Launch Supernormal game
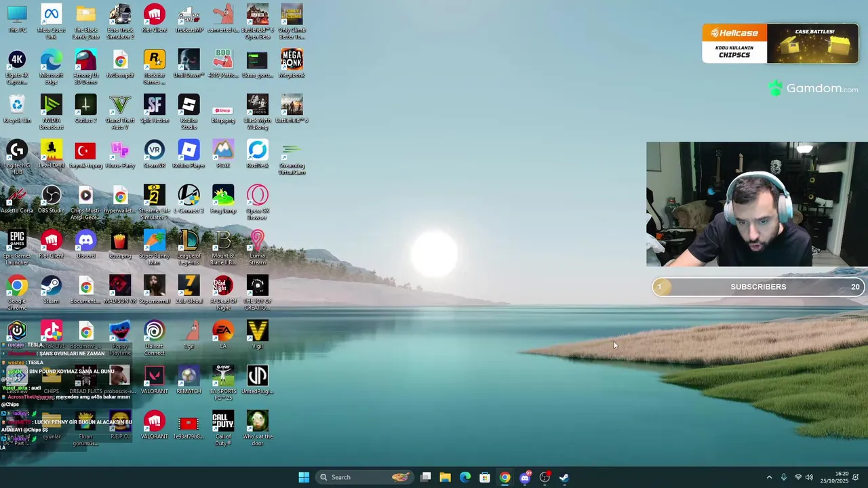The image size is (868, 488). [x=154, y=290]
